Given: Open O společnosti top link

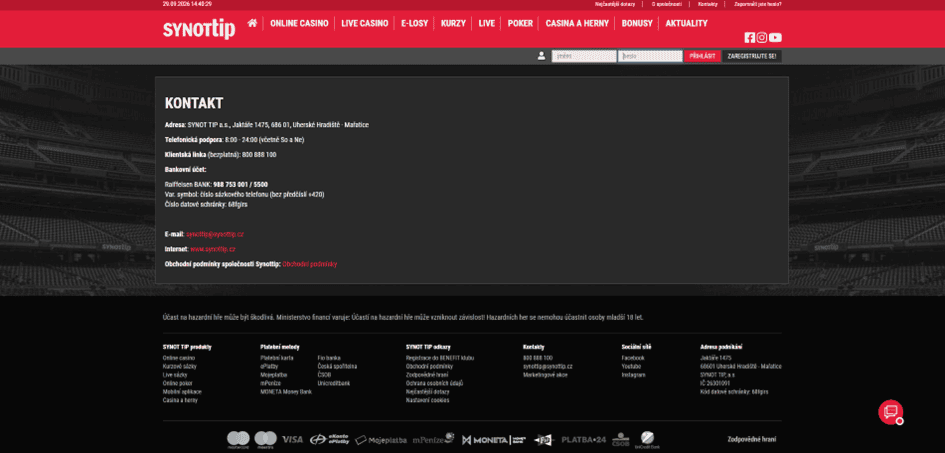Looking at the screenshot, I should pyautogui.click(x=667, y=4).
